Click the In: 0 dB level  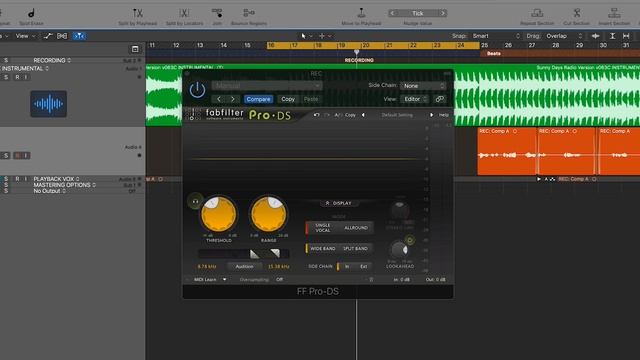[x=402, y=280]
